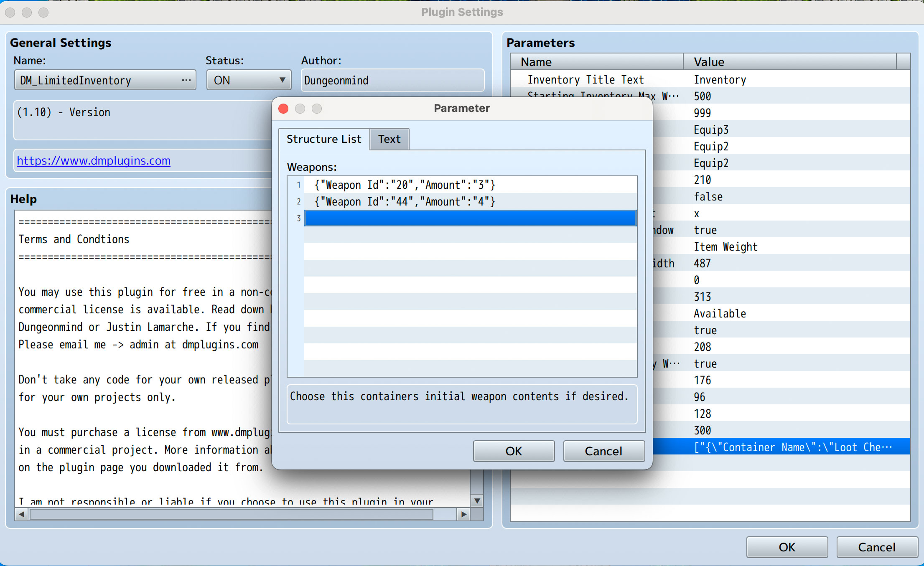Select the false parameter value
Screen dimensions: 924x566
tap(708, 196)
